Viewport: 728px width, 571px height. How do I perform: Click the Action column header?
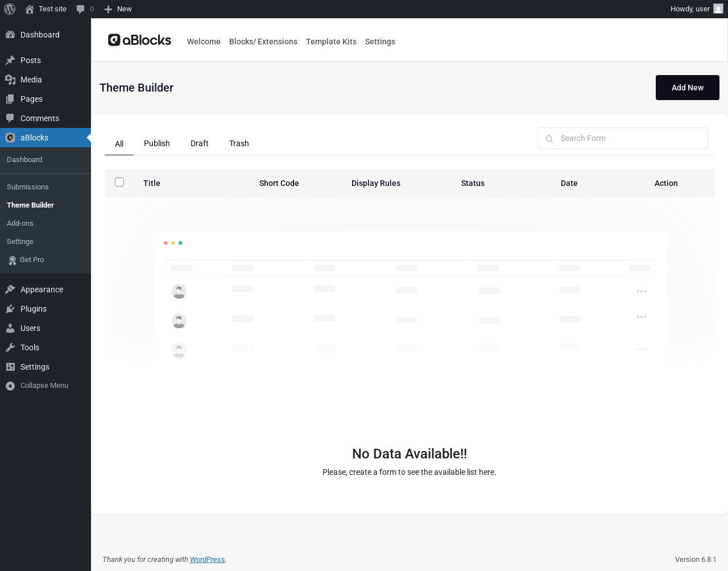click(x=666, y=183)
